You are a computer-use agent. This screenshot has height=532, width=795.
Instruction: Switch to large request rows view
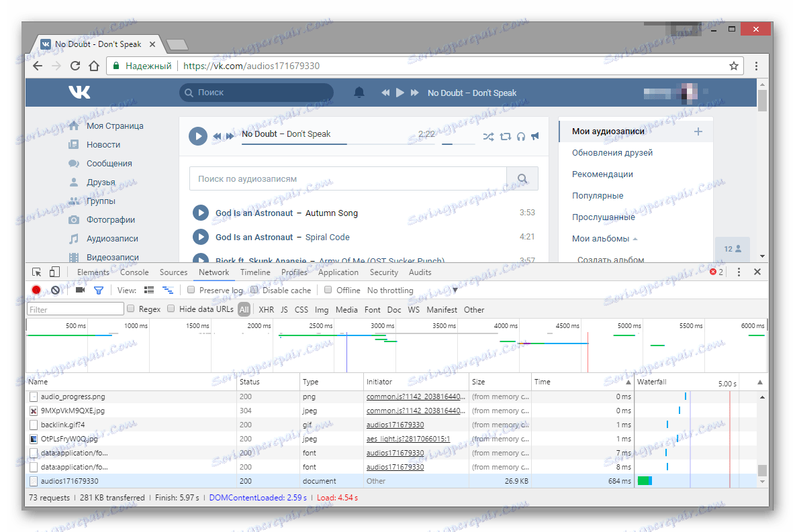(149, 290)
